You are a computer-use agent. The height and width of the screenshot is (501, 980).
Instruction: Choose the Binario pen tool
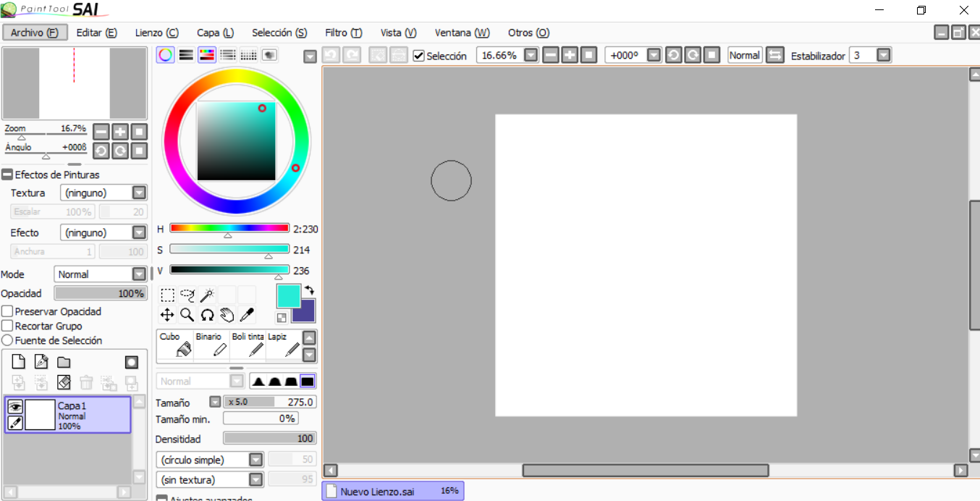pos(211,345)
